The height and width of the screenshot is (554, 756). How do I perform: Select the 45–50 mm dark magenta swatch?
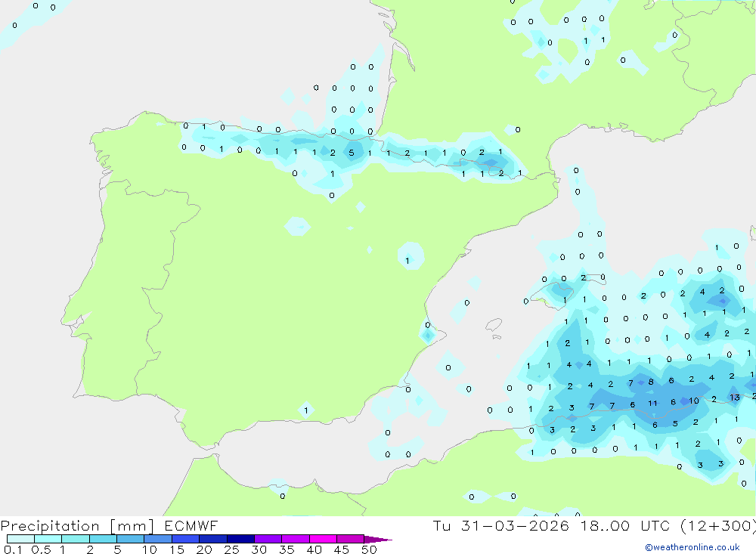(x=350, y=539)
